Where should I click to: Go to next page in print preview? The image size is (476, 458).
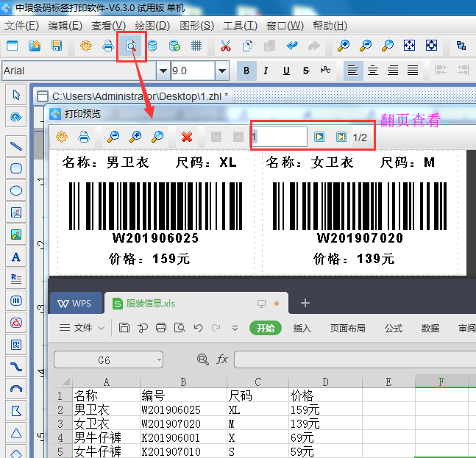(319, 137)
